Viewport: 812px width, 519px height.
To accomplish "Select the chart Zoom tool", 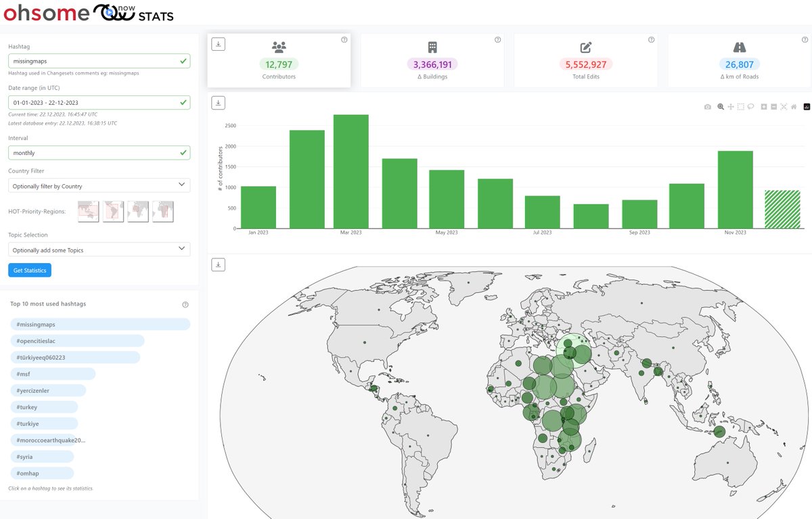I will coord(721,107).
